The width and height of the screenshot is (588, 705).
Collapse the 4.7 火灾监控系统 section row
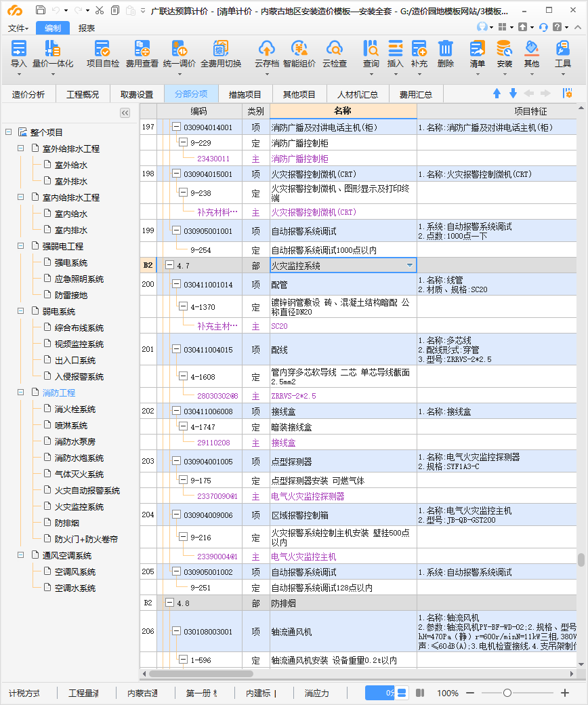[x=169, y=266]
